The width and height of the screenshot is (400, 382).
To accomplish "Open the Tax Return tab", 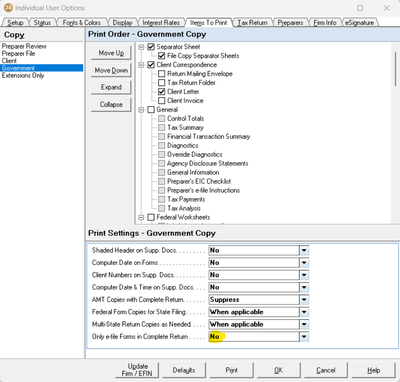I will (x=252, y=23).
